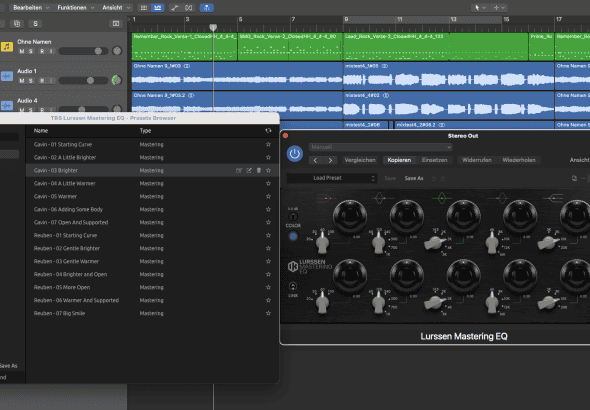Image resolution: width=590 pixels, height=410 pixels.
Task: Open the secondary tool dropdown in toolbar
Action: tap(499, 8)
